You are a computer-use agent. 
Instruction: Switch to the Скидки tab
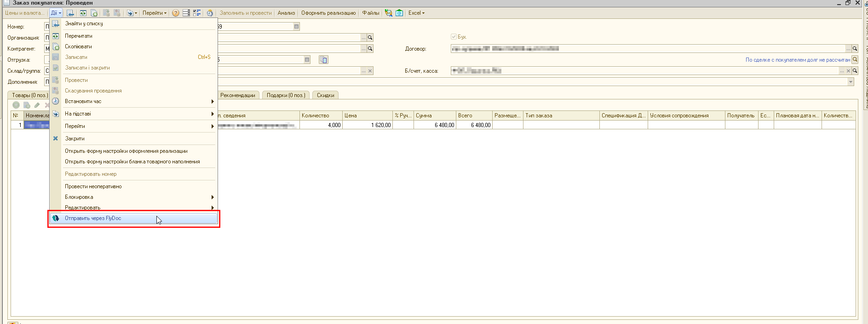coord(325,95)
